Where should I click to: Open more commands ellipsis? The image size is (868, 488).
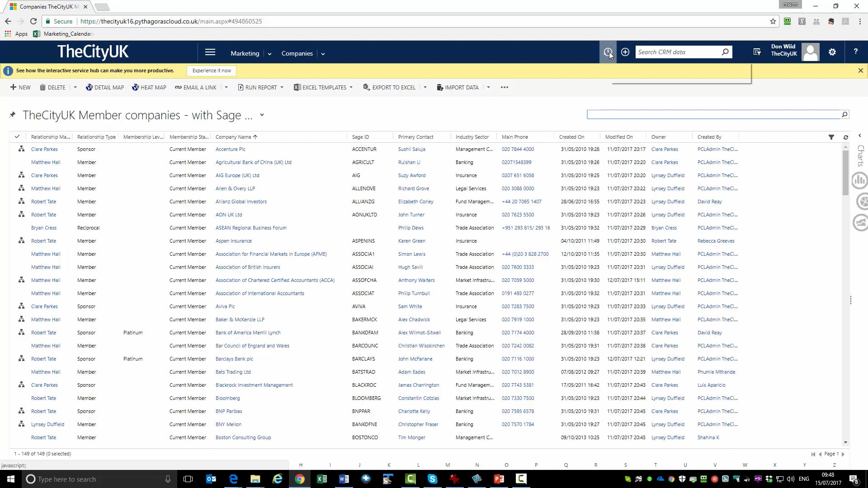pos(505,88)
